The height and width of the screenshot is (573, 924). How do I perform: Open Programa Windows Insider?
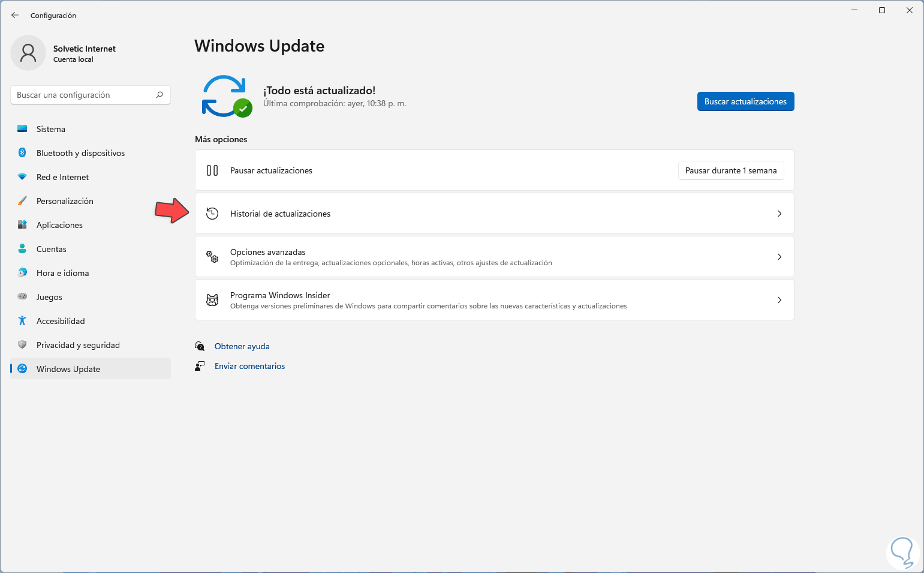pyautogui.click(x=495, y=300)
